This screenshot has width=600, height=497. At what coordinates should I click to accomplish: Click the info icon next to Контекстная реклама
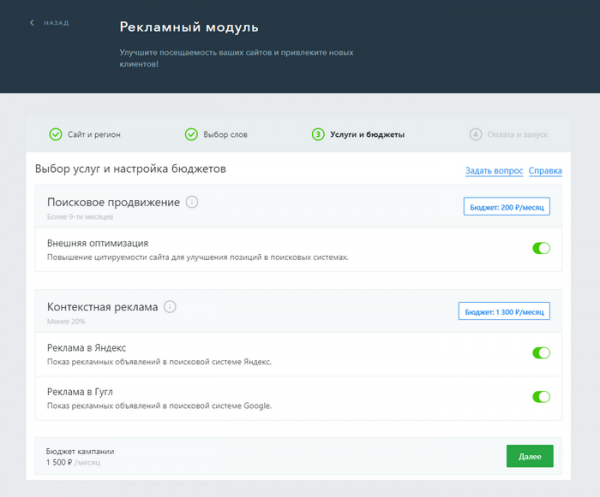click(170, 306)
